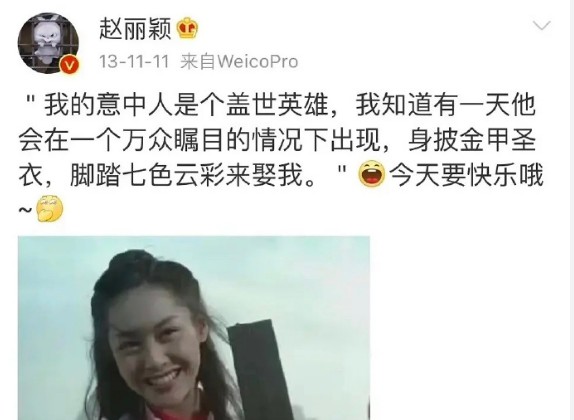Click the first line starting 我的意中人
Screen dimensions: 574x420
click(x=281, y=106)
